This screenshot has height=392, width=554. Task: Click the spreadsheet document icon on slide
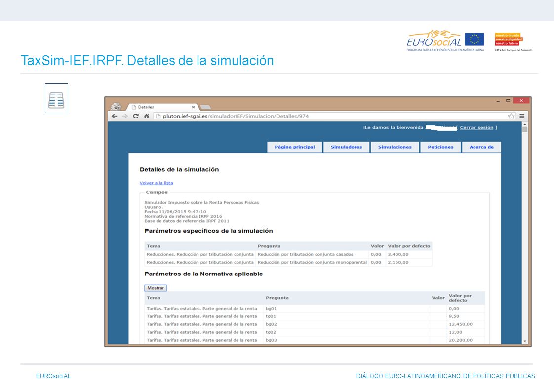(x=56, y=98)
